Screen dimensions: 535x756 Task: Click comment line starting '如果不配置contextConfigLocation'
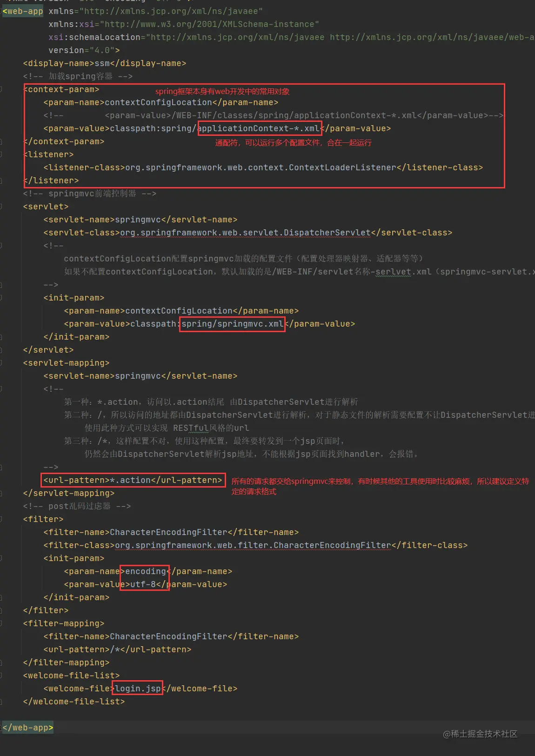pos(299,272)
